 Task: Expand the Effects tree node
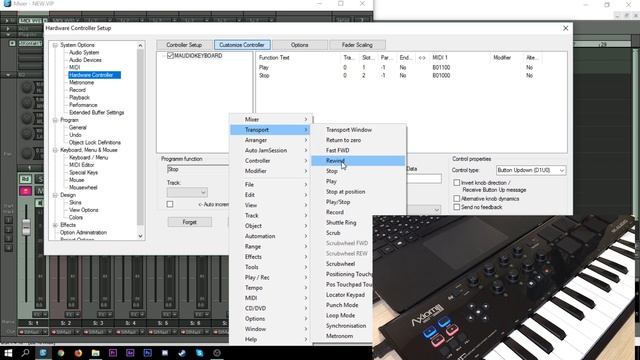pos(55,225)
